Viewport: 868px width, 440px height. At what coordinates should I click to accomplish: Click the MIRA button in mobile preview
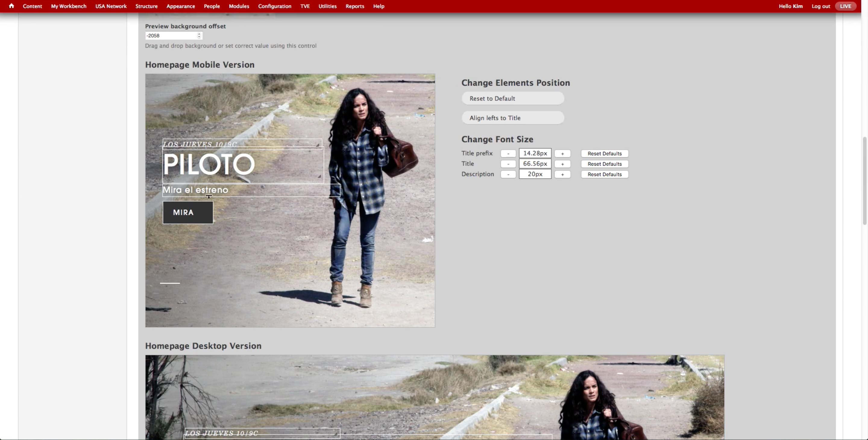tap(188, 212)
